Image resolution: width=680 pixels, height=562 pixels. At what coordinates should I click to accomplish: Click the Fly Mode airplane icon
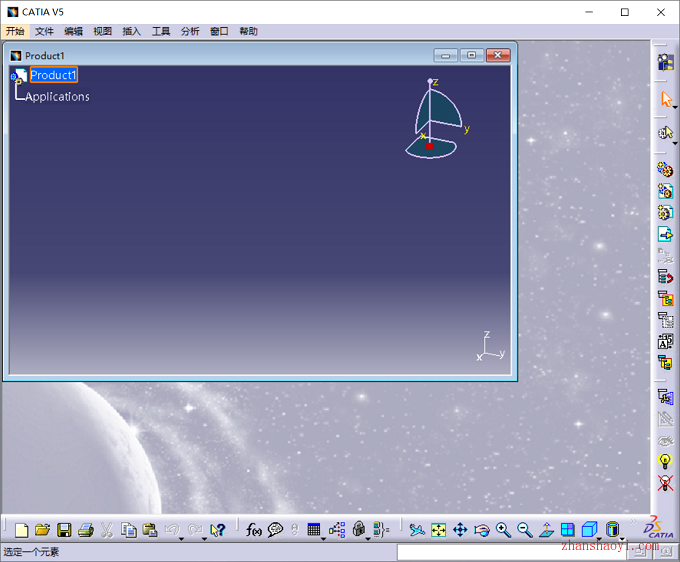[417, 530]
